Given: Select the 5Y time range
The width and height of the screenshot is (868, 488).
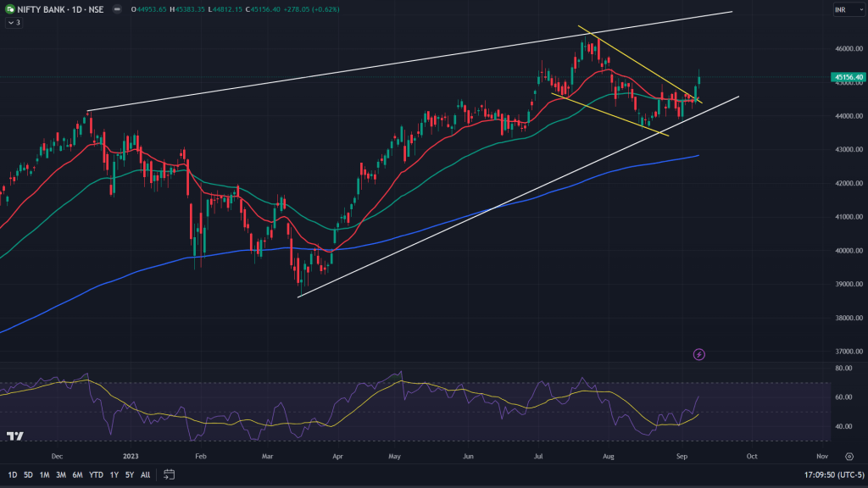Looking at the screenshot, I should [x=130, y=474].
